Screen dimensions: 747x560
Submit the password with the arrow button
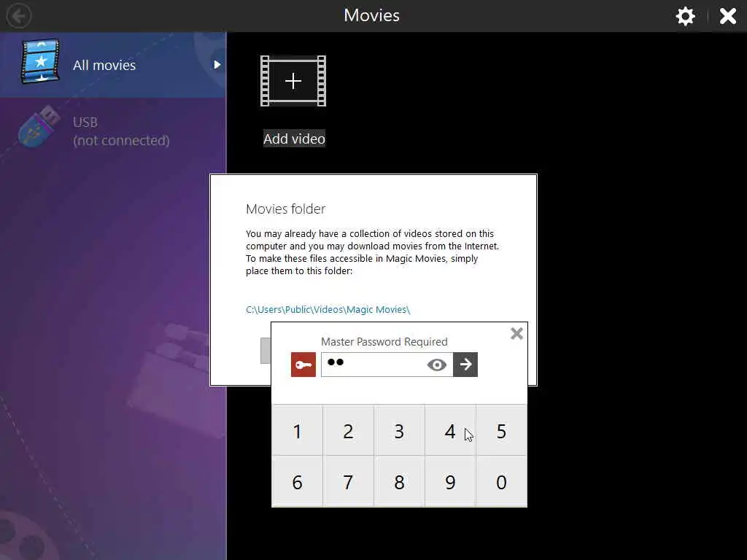click(x=465, y=365)
